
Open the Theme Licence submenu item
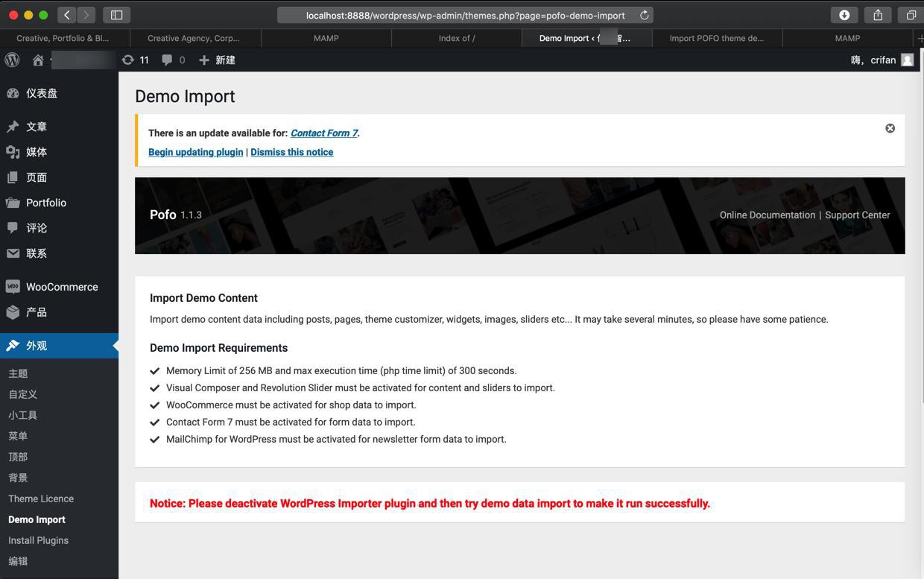click(41, 499)
